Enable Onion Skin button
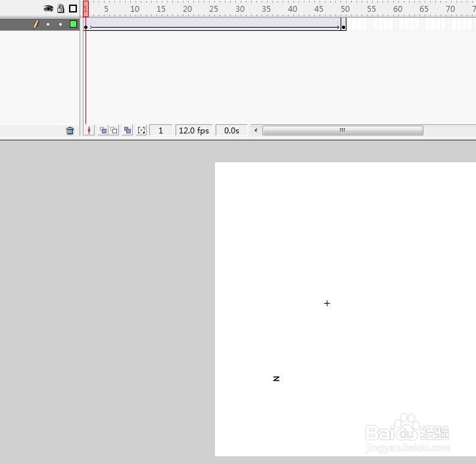 pos(103,131)
